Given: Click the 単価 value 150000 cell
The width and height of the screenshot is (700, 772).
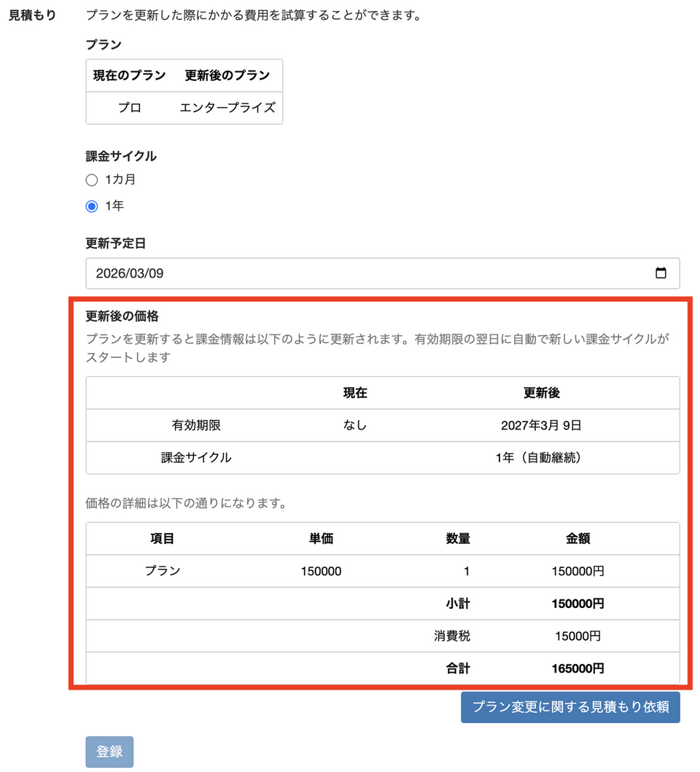Looking at the screenshot, I should (321, 572).
